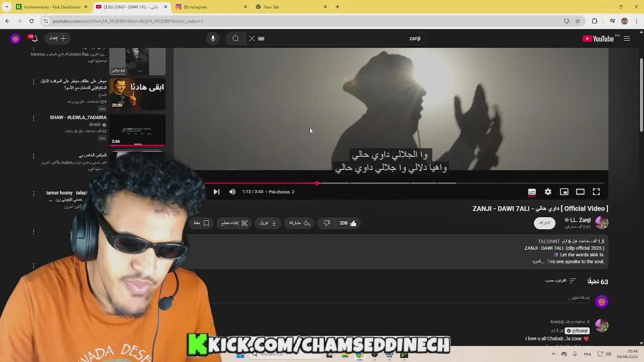644x362 pixels.
Task: Open options for the 28:00 sidebar video
Action: click(34, 82)
